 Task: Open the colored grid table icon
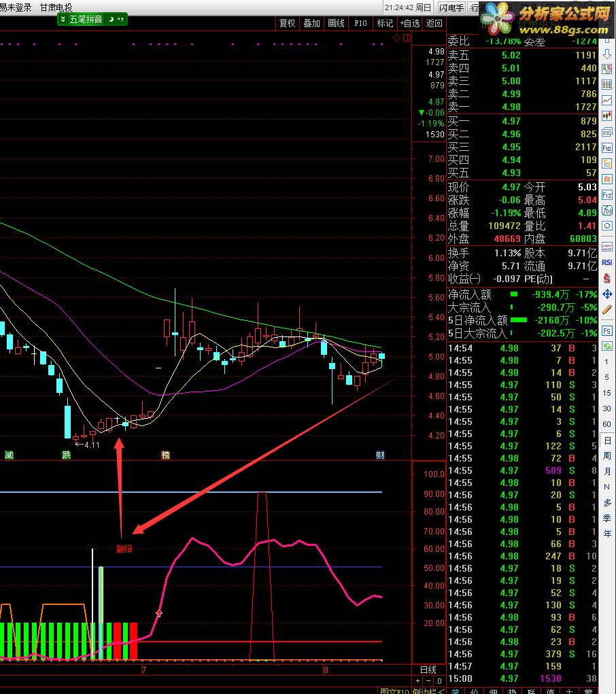click(606, 85)
